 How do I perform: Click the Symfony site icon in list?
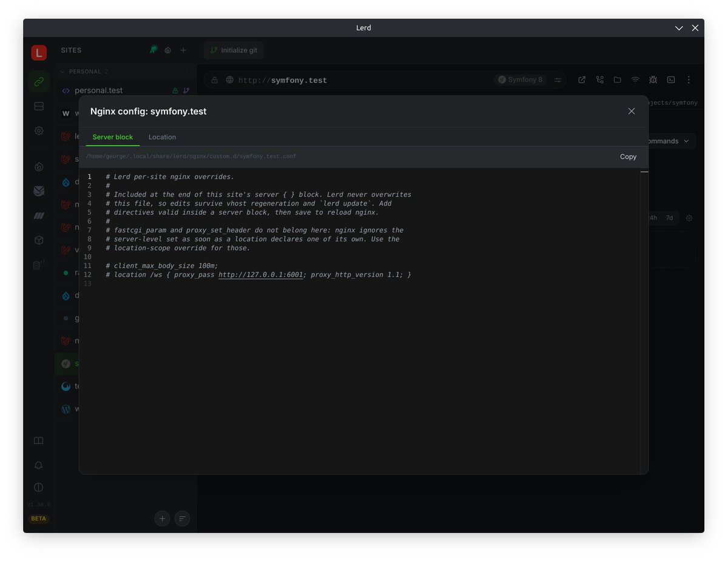pyautogui.click(x=66, y=364)
